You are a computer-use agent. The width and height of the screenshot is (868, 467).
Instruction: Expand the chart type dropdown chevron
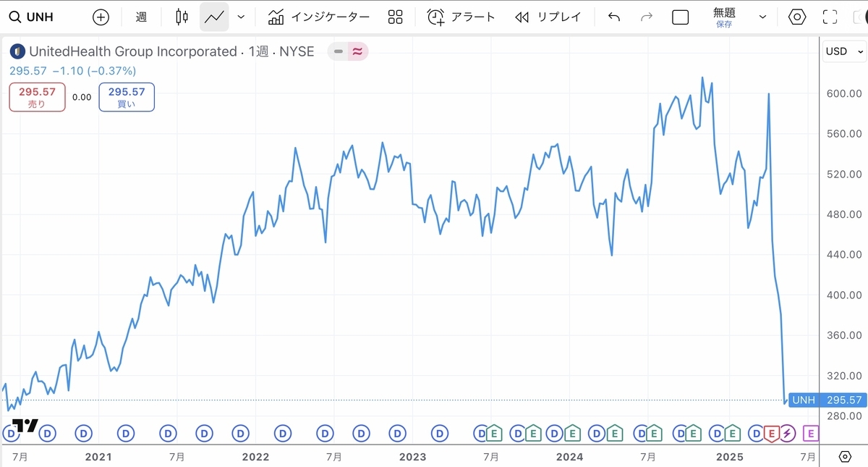[241, 17]
